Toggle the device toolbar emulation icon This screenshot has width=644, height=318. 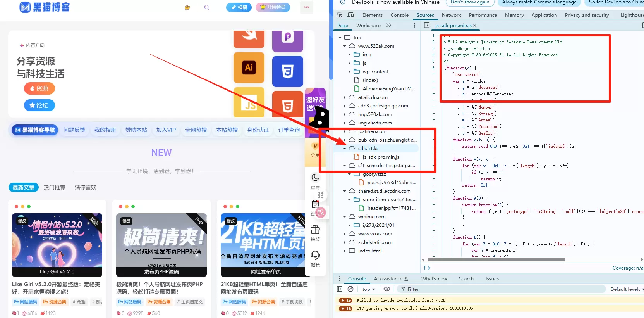[351, 15]
